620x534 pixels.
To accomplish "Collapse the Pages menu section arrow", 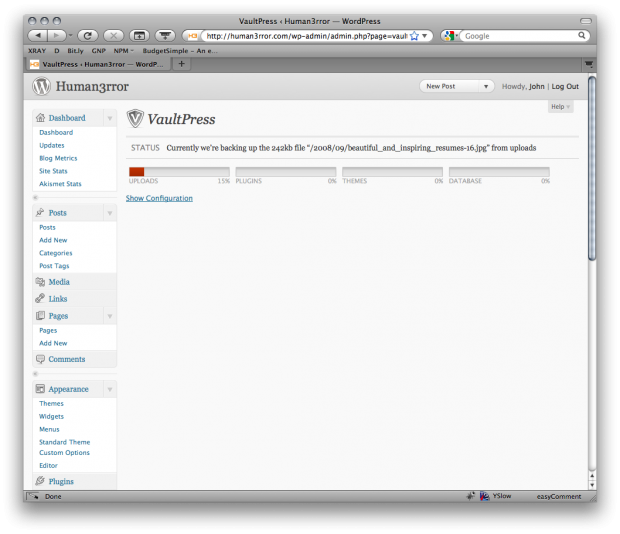I will click(110, 316).
